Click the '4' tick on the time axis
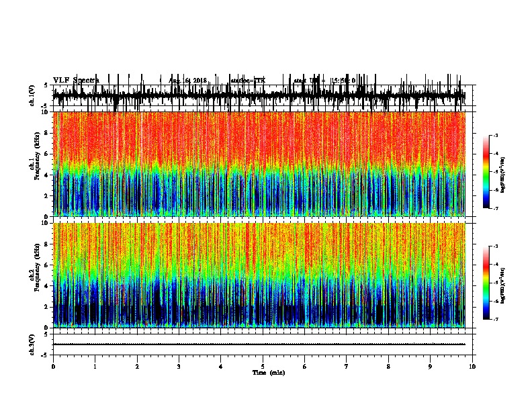The width and height of the screenshot is (532, 411). [x=221, y=367]
